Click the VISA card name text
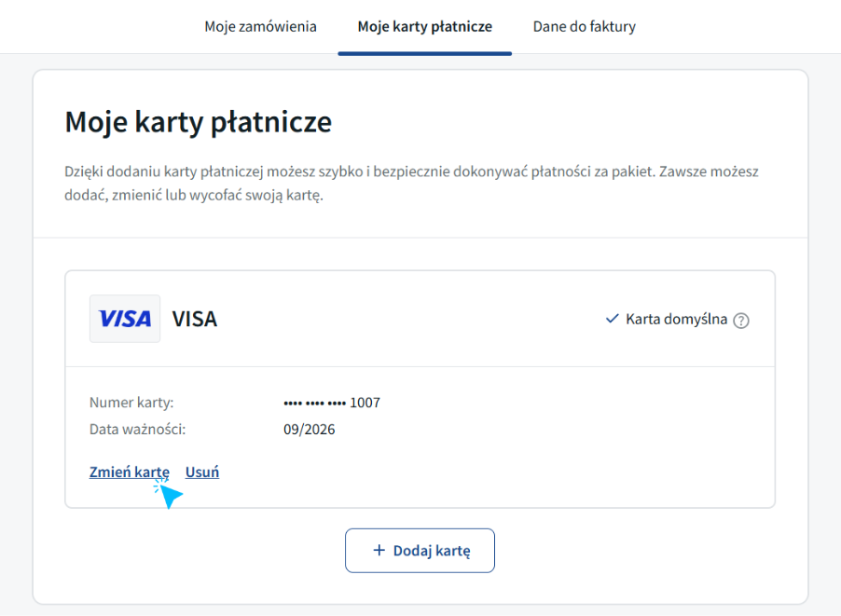The height and width of the screenshot is (616, 841). click(195, 319)
